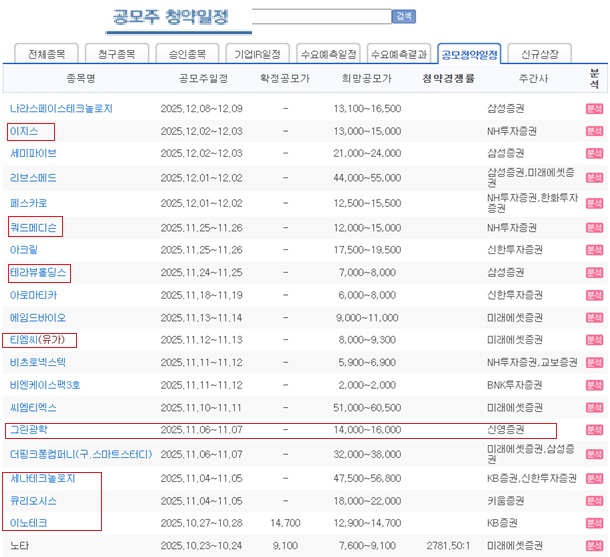Click the 51,000~60,500 price range
610x557 pixels.
tap(367, 408)
